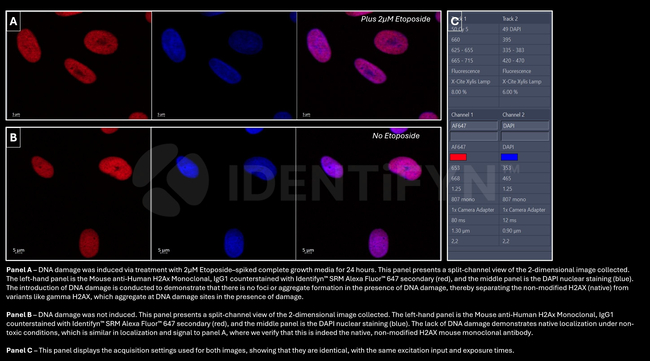This screenshot has width=650, height=361.
Task: Click the '49 DAPI' cell
Action: pos(512,29)
